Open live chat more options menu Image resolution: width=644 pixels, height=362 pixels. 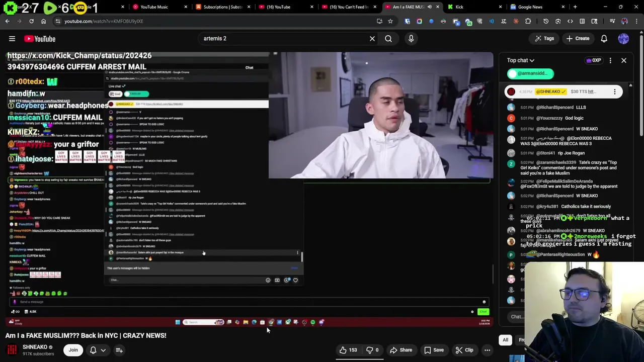[610, 60]
